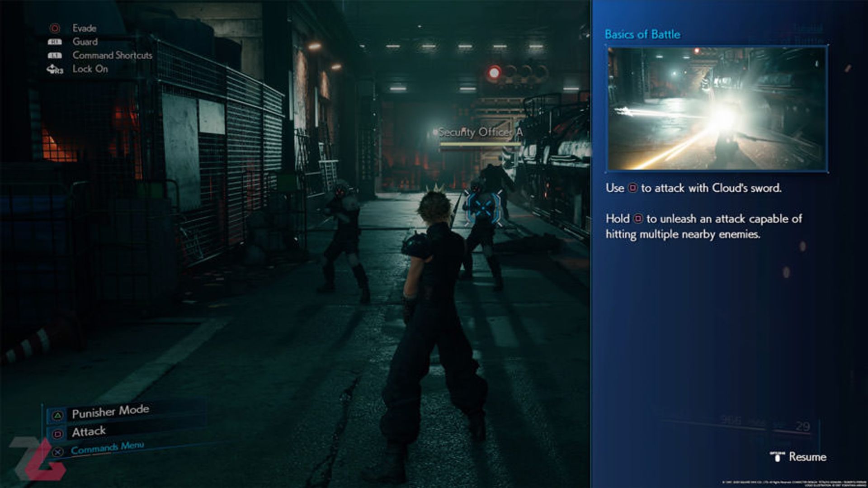Click the R1 button icon beside Guard
This screenshot has width=868, height=488.
pos(55,42)
